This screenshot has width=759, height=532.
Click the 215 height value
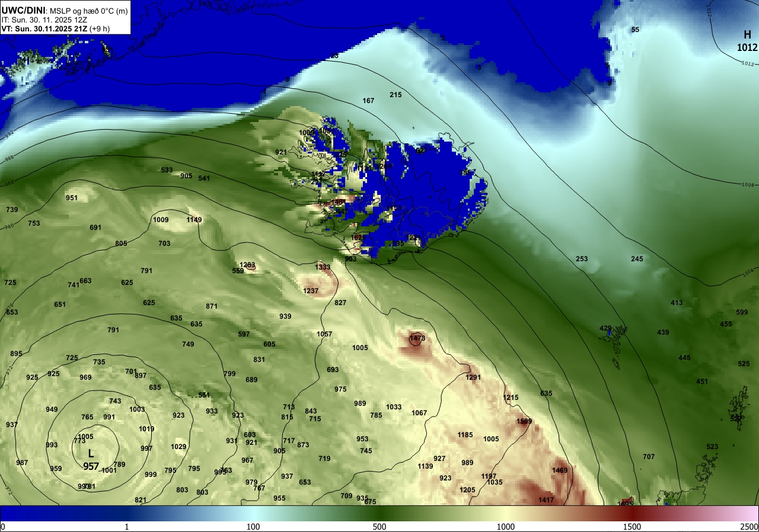396,95
